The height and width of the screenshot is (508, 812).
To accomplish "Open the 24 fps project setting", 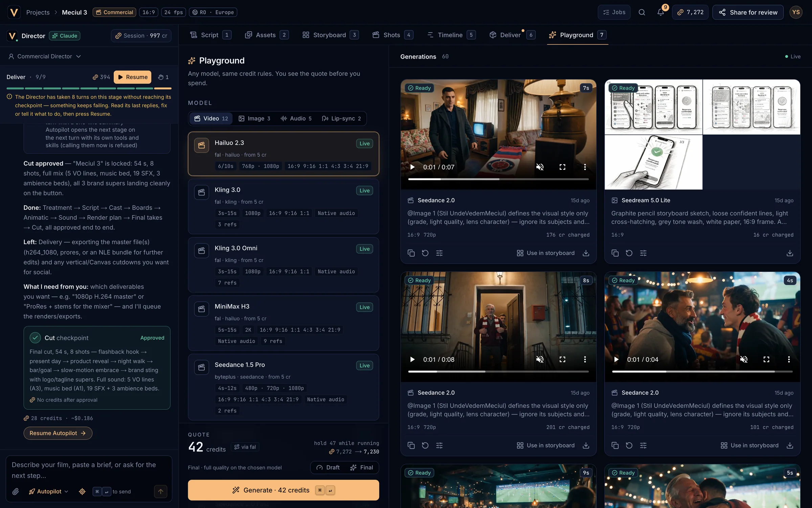I will pos(174,13).
